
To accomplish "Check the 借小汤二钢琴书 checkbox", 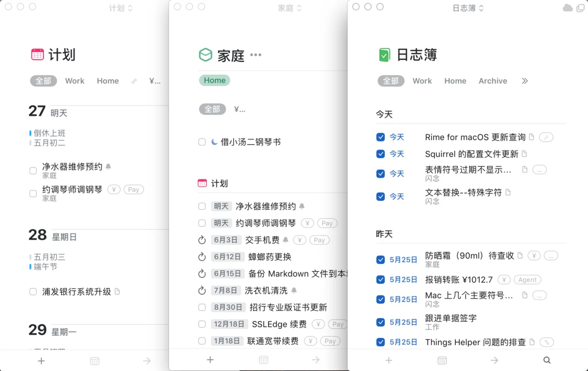I will tap(202, 142).
